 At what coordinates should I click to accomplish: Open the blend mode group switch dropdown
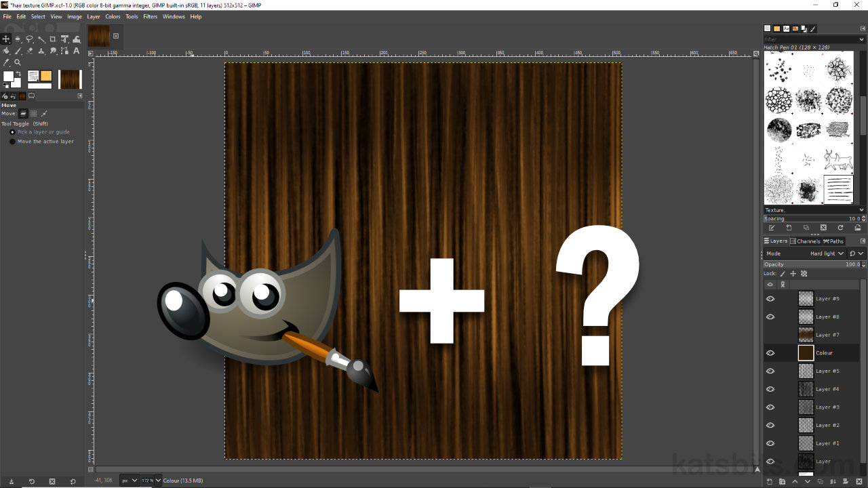click(856, 253)
